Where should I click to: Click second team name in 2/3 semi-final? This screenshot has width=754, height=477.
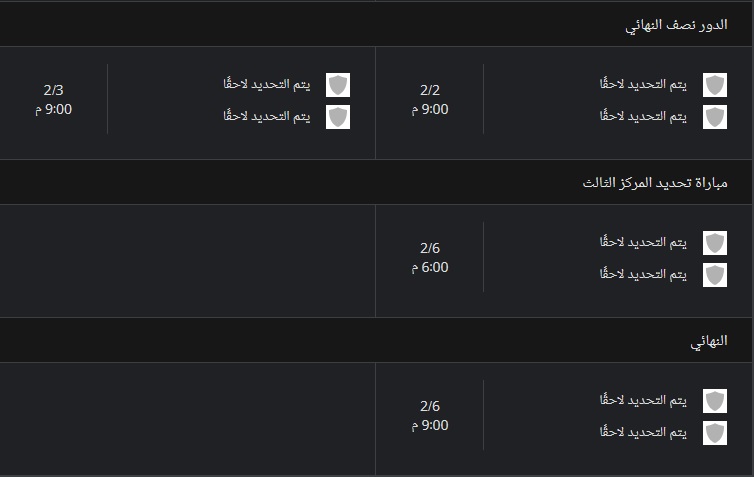[266, 116]
